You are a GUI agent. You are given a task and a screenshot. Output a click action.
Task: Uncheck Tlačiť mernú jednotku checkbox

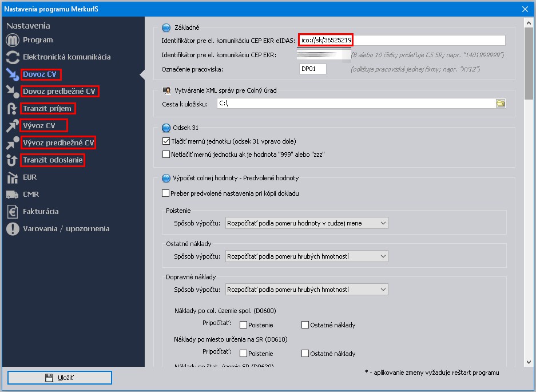(166, 141)
